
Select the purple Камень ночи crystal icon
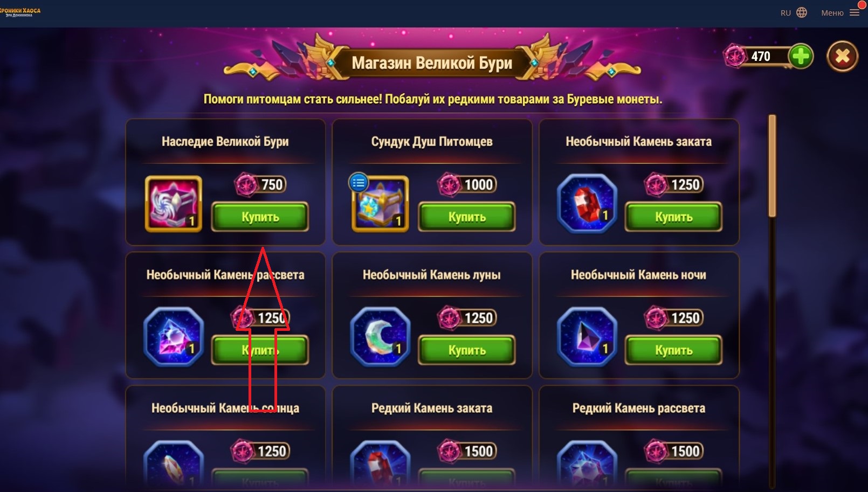click(587, 337)
